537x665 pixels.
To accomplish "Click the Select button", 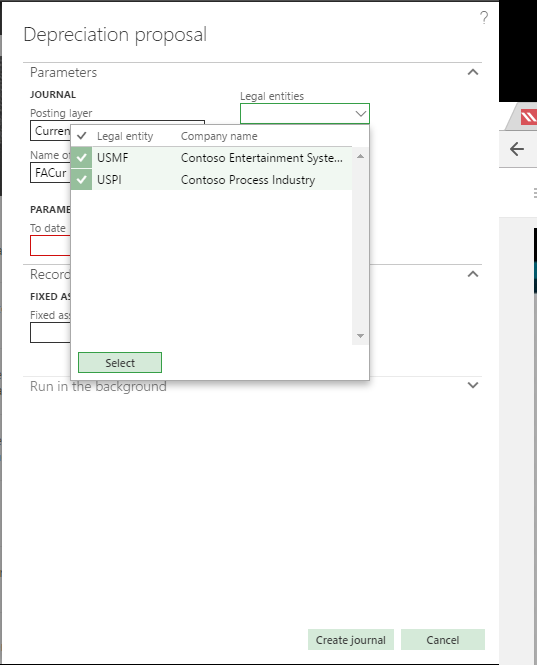I will coord(120,363).
